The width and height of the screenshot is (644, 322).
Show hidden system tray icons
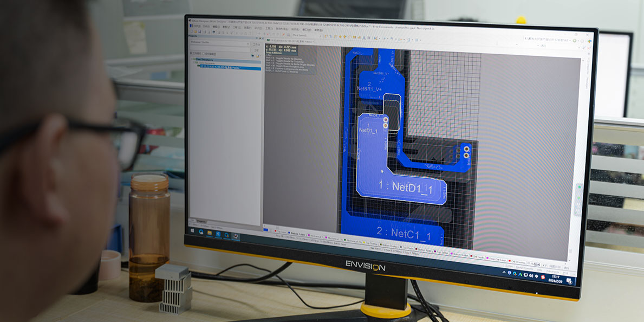(x=504, y=272)
